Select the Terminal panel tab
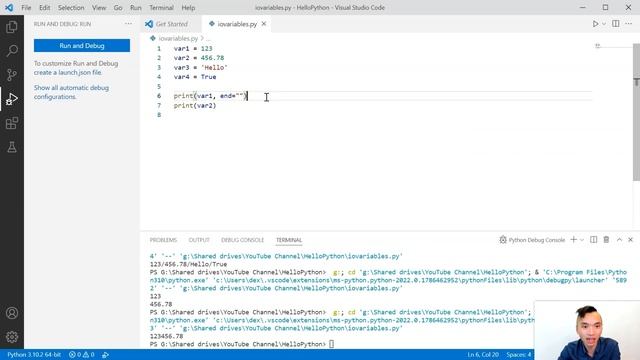 [x=289, y=240]
